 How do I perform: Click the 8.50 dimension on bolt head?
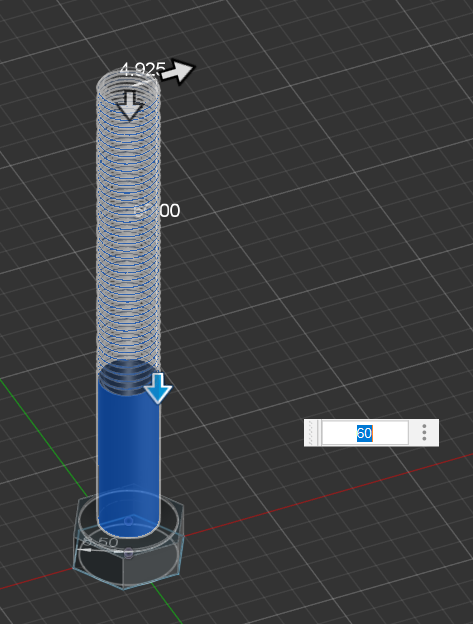pyautogui.click(x=101, y=542)
